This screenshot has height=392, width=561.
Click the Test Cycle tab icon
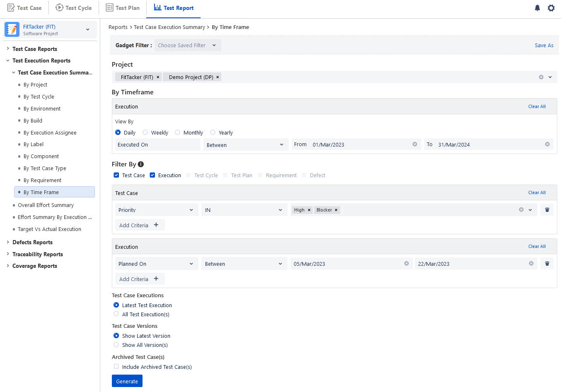point(60,7)
